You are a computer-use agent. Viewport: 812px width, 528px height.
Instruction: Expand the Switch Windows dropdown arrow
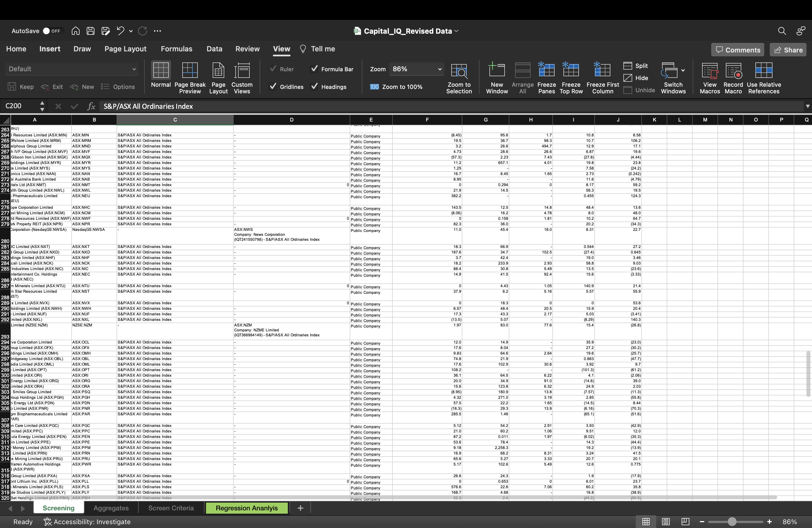tap(683, 70)
